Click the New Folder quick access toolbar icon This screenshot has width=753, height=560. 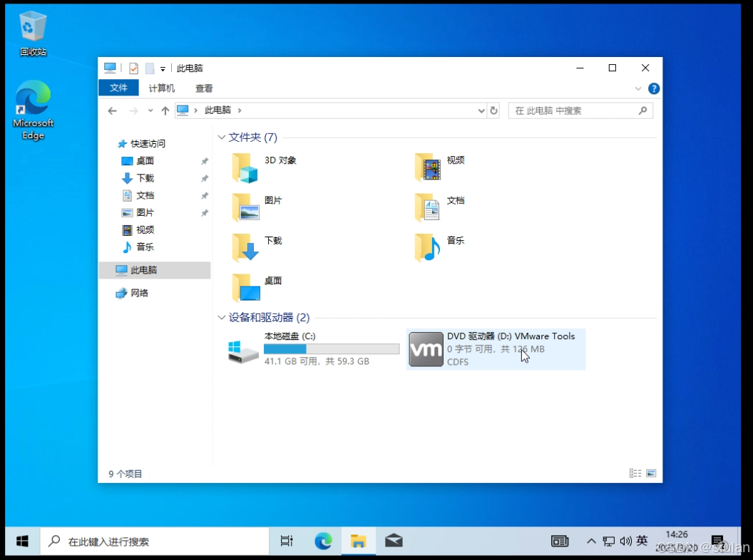click(x=150, y=68)
